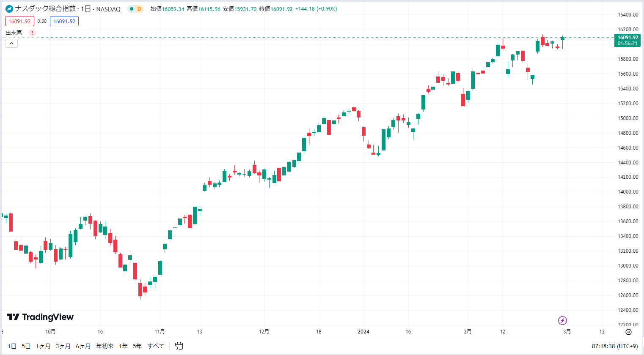Select the 1日 time range
Viewport: 644px width, 355px height.
pos(12,346)
